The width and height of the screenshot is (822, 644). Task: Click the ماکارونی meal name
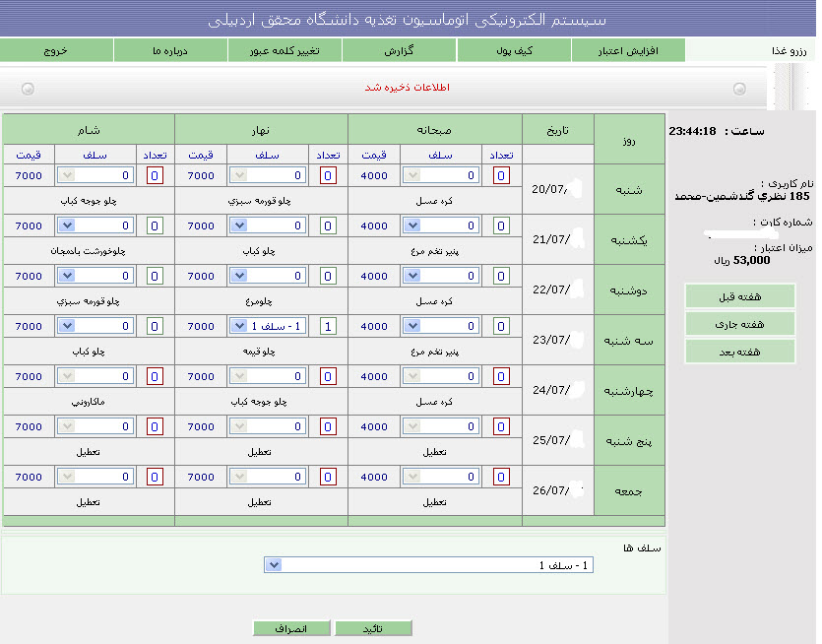point(88,402)
